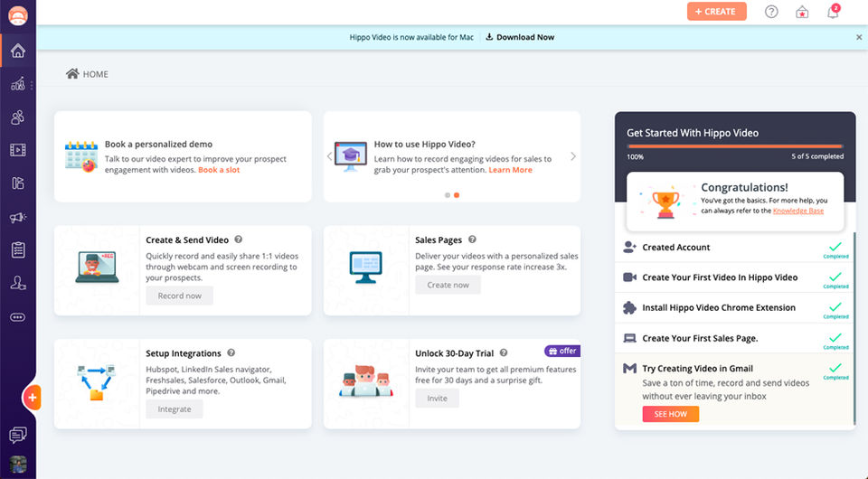This screenshot has width=868, height=479.
Task: Click the Book a slot link
Action: [219, 170]
